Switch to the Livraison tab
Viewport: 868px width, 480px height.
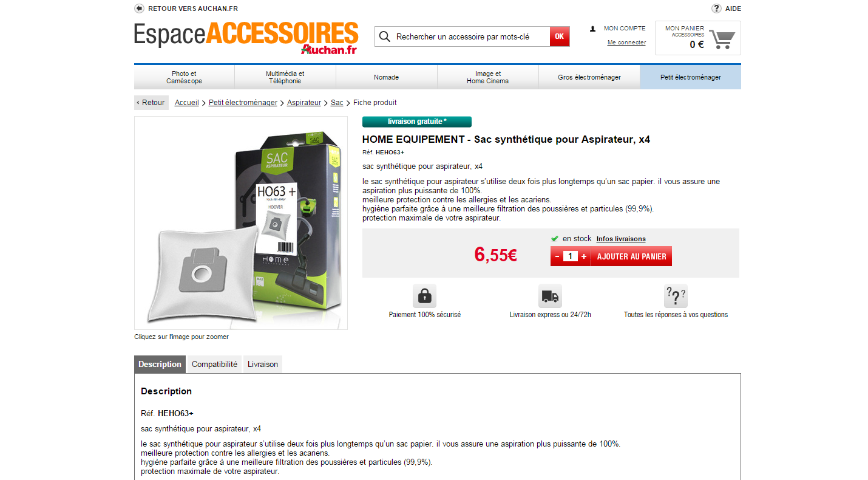(263, 365)
